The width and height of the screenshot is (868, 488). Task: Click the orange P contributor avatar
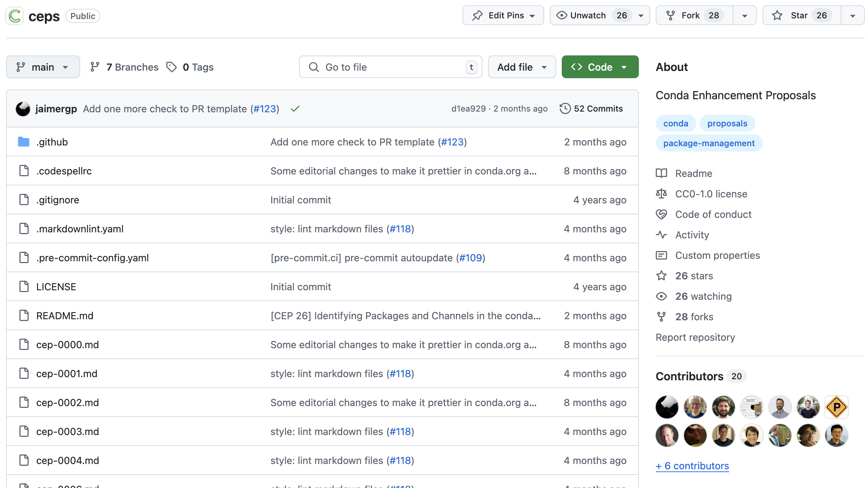pos(836,407)
